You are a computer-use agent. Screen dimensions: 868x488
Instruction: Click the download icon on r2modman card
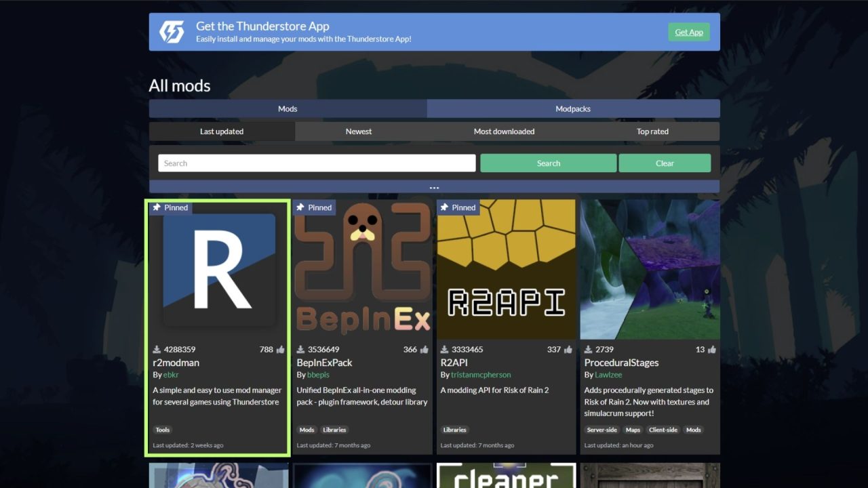157,350
